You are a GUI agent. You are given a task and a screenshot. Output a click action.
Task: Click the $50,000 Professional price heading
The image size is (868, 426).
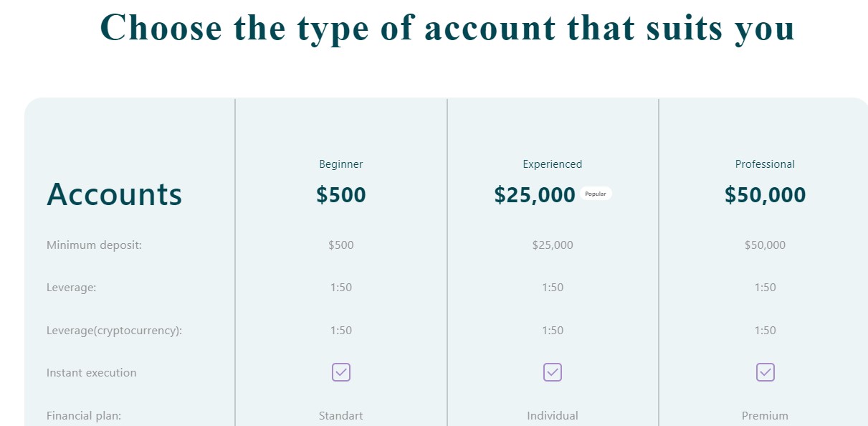coord(765,195)
